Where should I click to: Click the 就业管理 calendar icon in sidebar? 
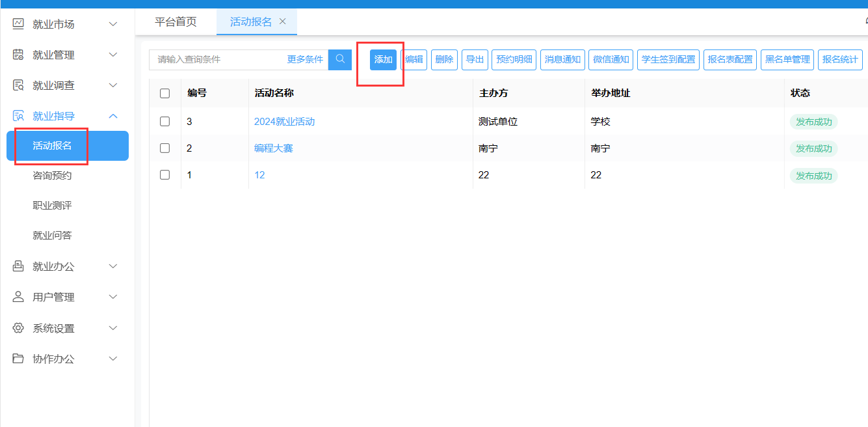(x=18, y=55)
